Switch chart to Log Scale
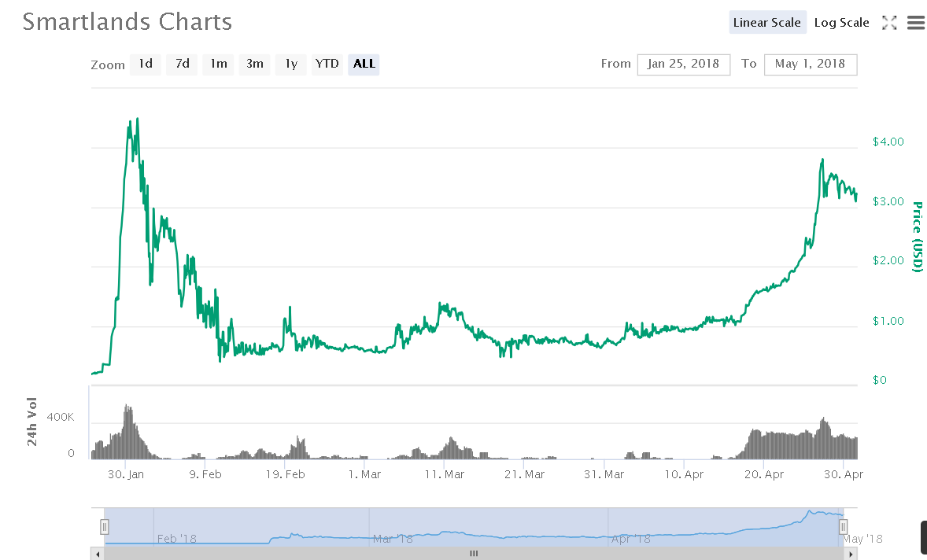Viewport: 927px width, 560px height. pos(841,23)
